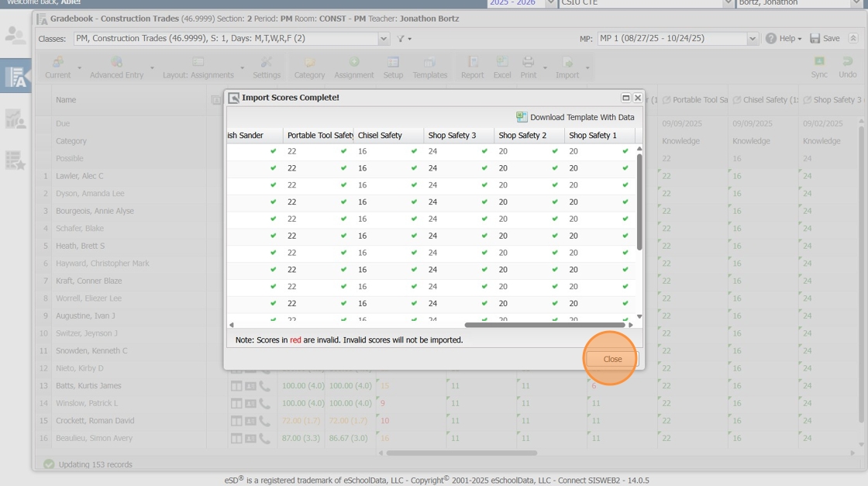Click the Excel export toolbar icon

(x=502, y=67)
